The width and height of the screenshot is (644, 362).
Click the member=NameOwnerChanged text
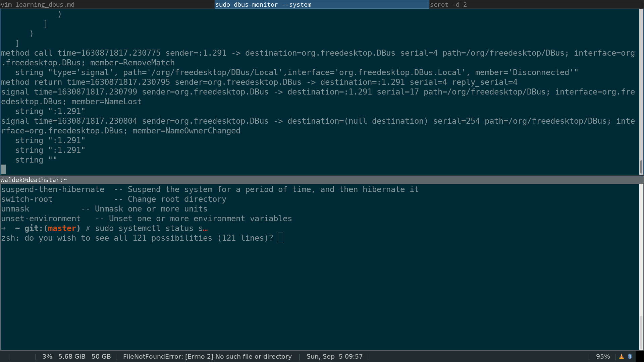click(x=186, y=131)
